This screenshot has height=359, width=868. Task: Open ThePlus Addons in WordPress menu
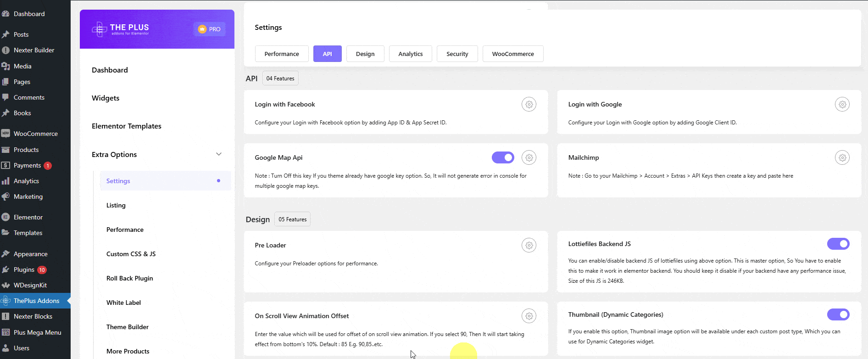pos(35,301)
